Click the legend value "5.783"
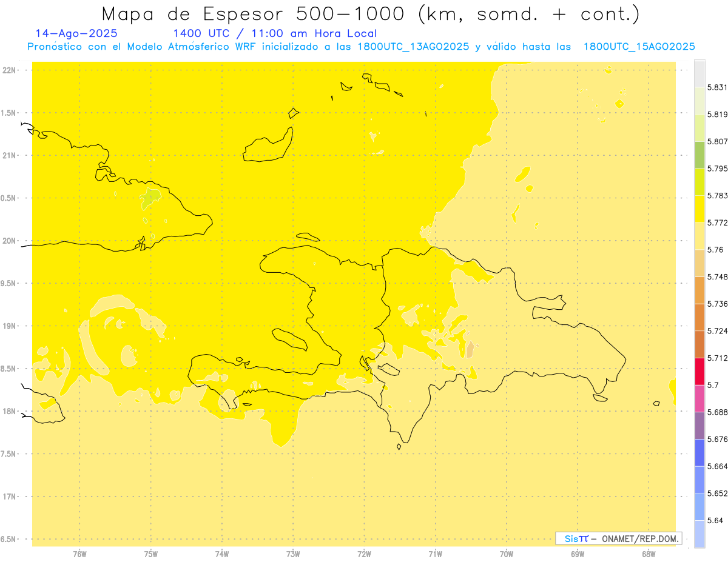Image resolution: width=728 pixels, height=562 pixels. coord(717,195)
